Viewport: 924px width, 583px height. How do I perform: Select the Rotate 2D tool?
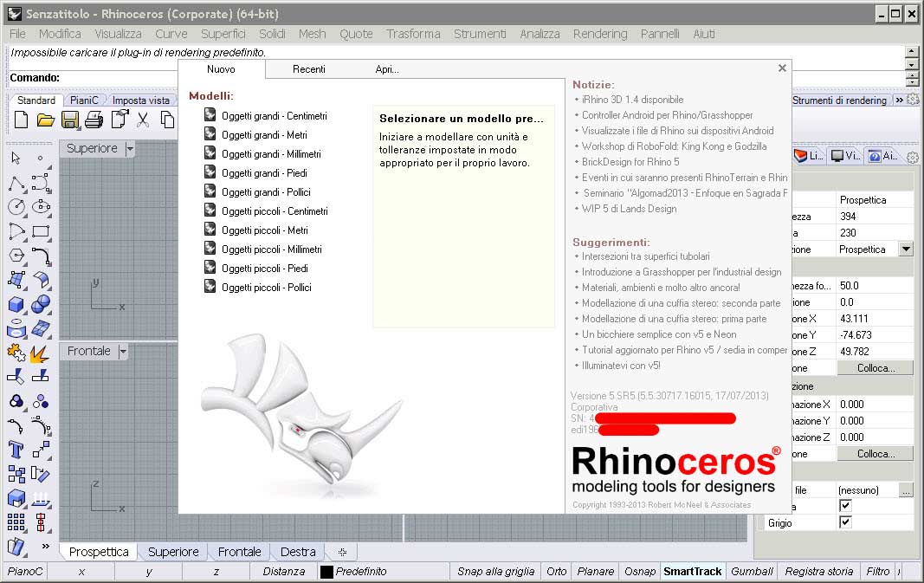[41, 475]
